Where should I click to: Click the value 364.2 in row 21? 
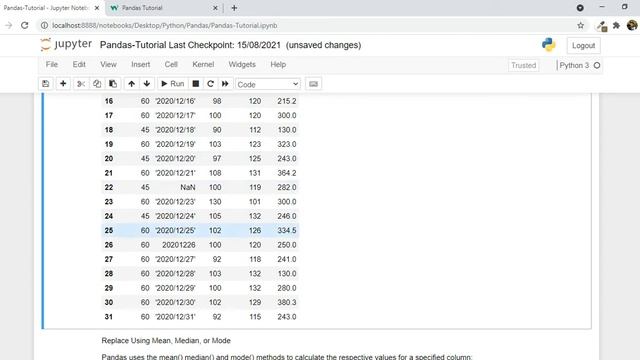pos(287,173)
